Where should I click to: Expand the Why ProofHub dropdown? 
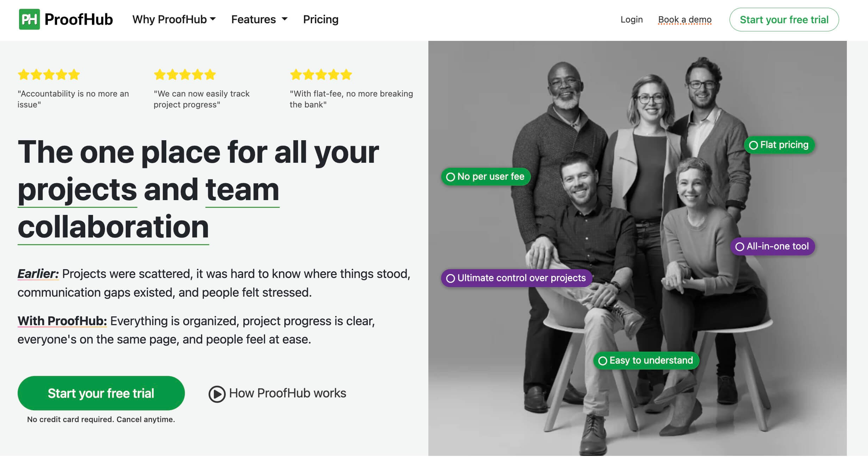coord(174,19)
